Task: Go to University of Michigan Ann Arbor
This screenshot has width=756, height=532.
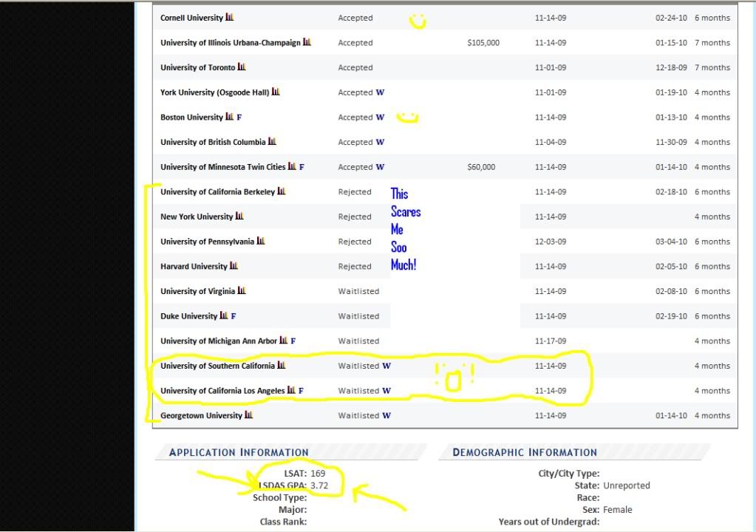Action: coord(219,341)
